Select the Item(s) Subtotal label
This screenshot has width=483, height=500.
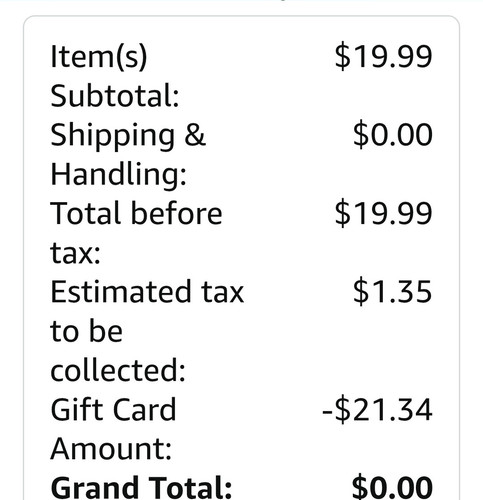[x=115, y=76]
